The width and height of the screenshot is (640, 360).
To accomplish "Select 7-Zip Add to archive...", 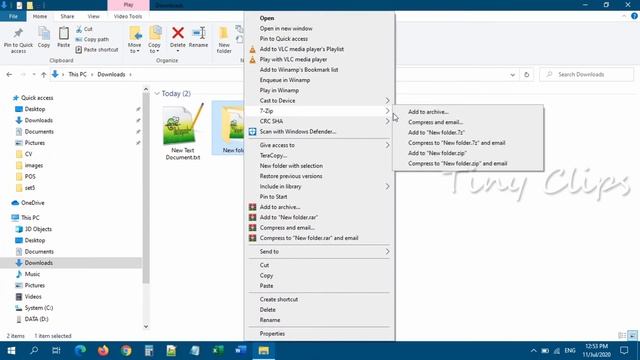I will (x=428, y=111).
